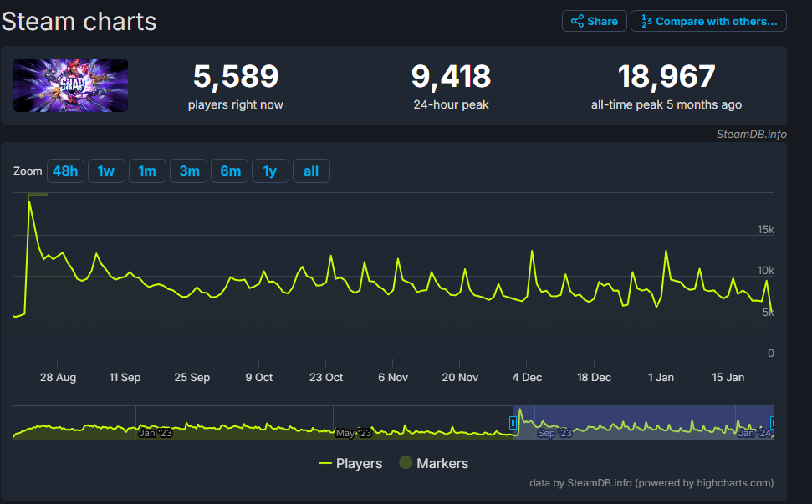Choose the 3m zoom option
812x504 pixels.
189,171
